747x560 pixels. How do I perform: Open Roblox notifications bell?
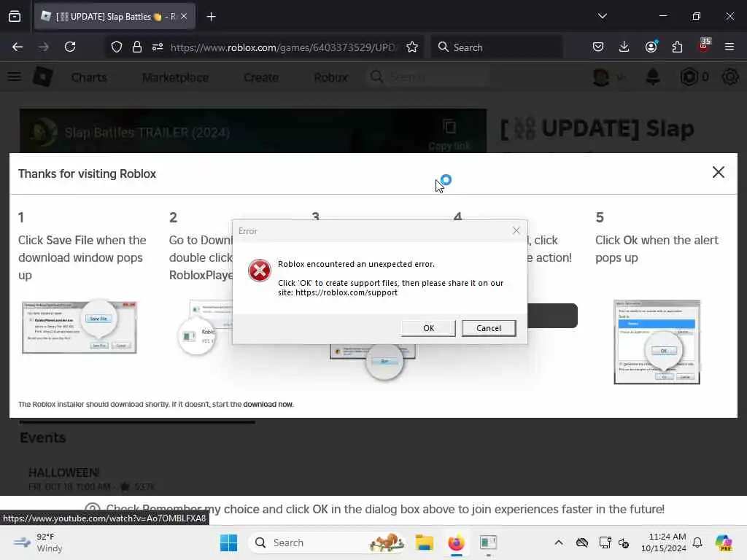653,77
